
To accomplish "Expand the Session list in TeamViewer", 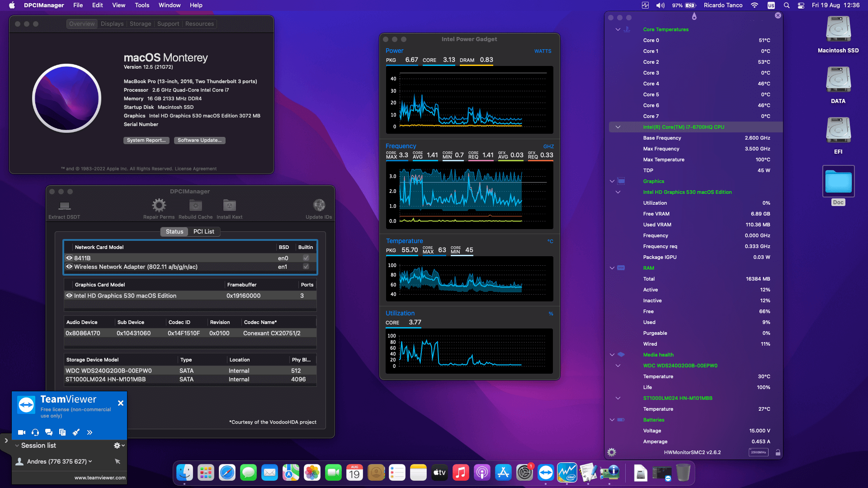I will [16, 446].
